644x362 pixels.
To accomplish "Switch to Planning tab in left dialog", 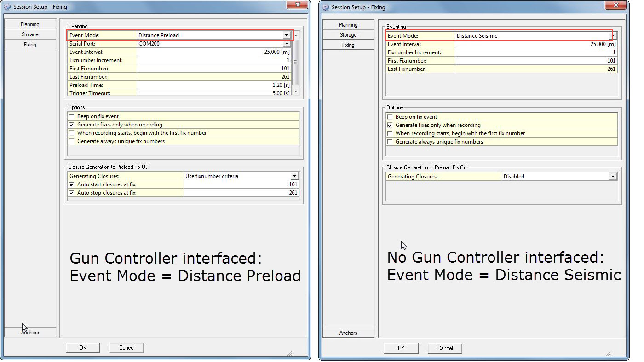I will click(30, 24).
